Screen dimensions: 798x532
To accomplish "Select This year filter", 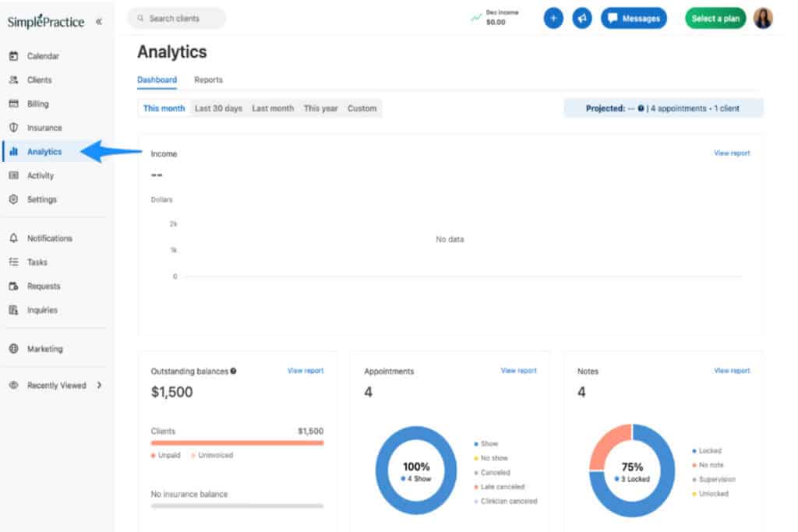I will pyautogui.click(x=320, y=108).
